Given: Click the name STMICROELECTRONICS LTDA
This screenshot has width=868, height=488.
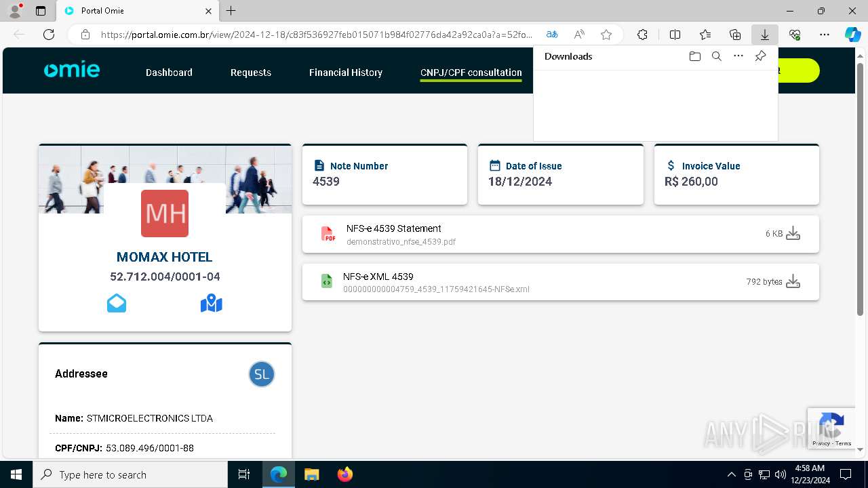Looking at the screenshot, I should tap(150, 418).
